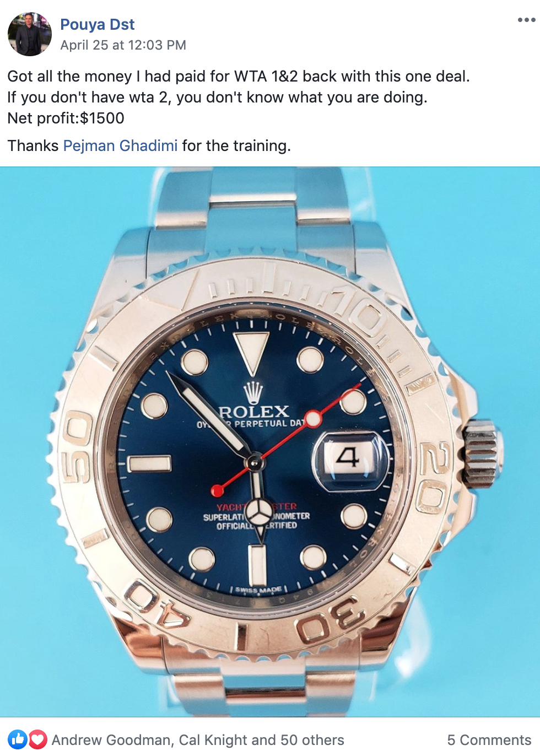Click the '50' numeral on the bezel
The height and width of the screenshot is (756, 540).
click(x=76, y=449)
